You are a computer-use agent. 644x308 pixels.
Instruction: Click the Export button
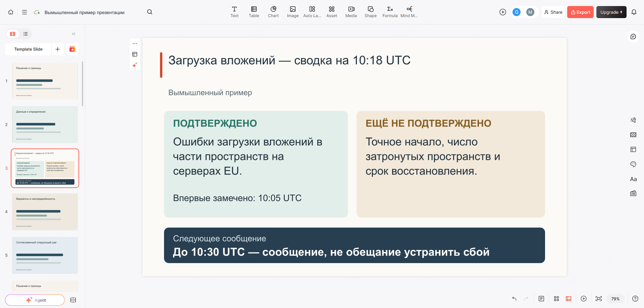point(580,12)
